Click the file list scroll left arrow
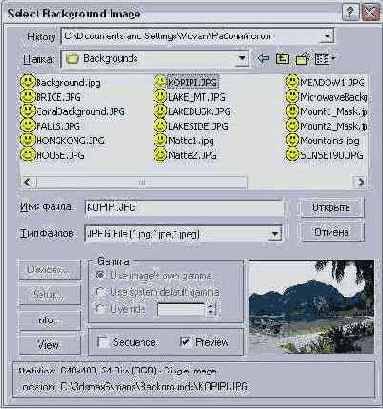The width and height of the screenshot is (383, 409). [x=28, y=182]
